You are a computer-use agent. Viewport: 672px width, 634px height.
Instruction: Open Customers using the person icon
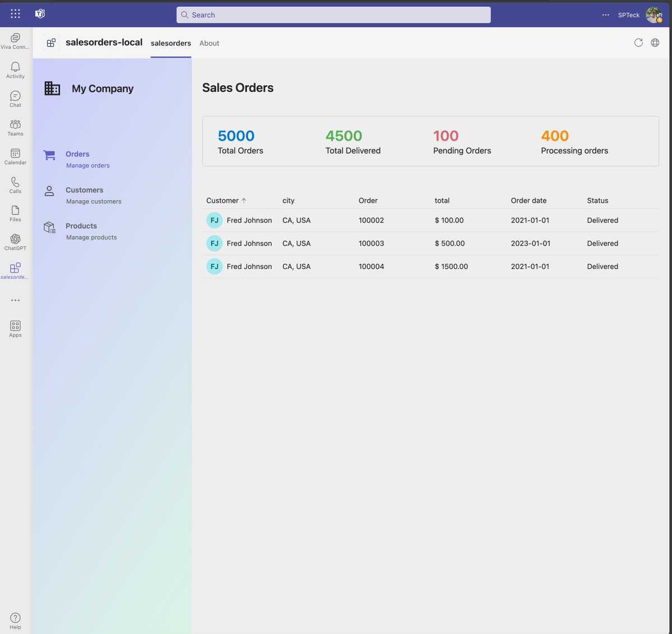point(49,190)
